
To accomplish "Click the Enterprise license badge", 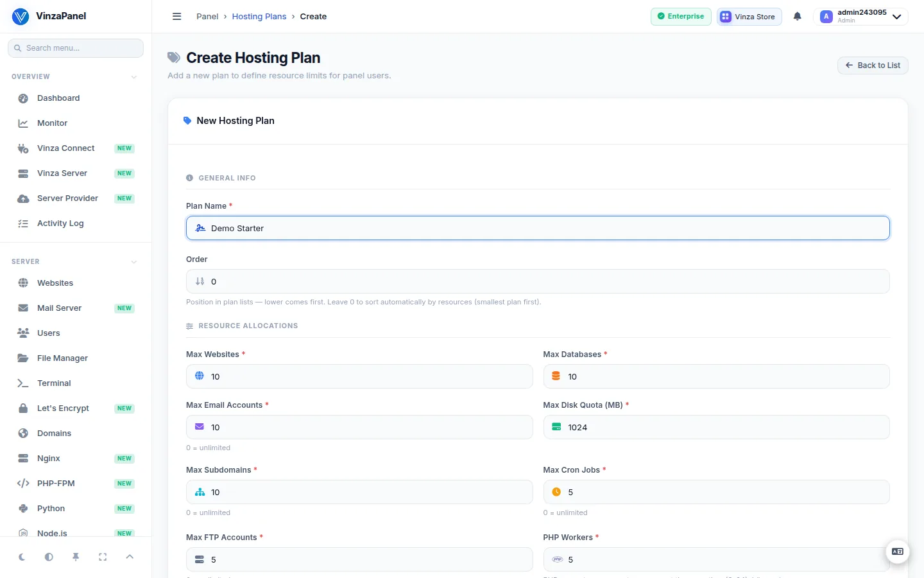I will pos(681,17).
